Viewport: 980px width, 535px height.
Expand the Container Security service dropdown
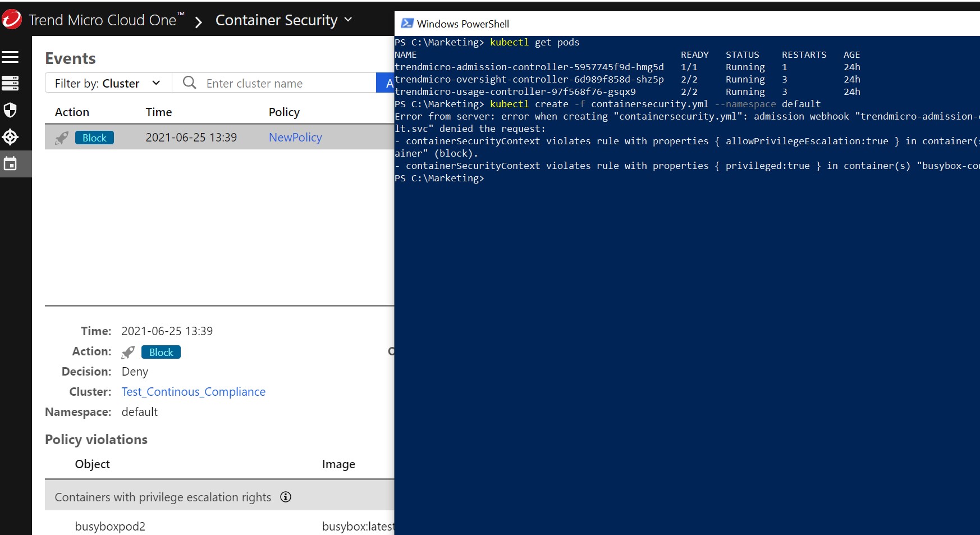[283, 20]
